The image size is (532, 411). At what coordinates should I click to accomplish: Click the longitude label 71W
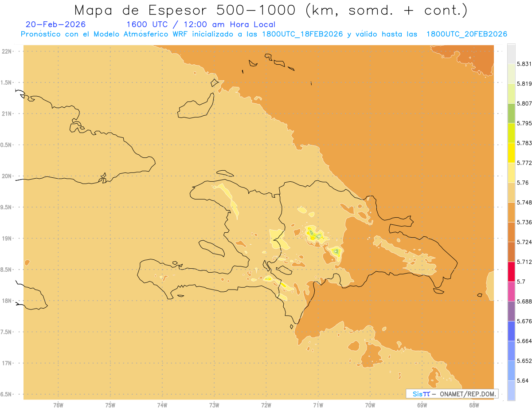pos(318,406)
